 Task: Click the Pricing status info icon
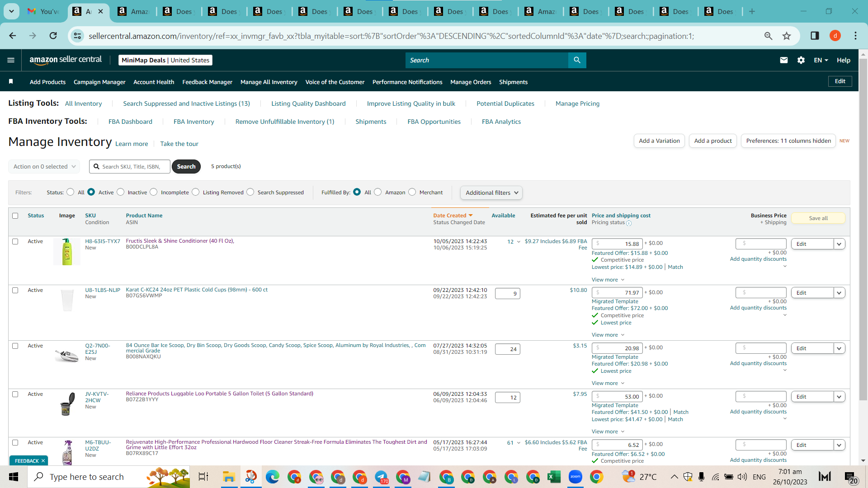pyautogui.click(x=629, y=223)
